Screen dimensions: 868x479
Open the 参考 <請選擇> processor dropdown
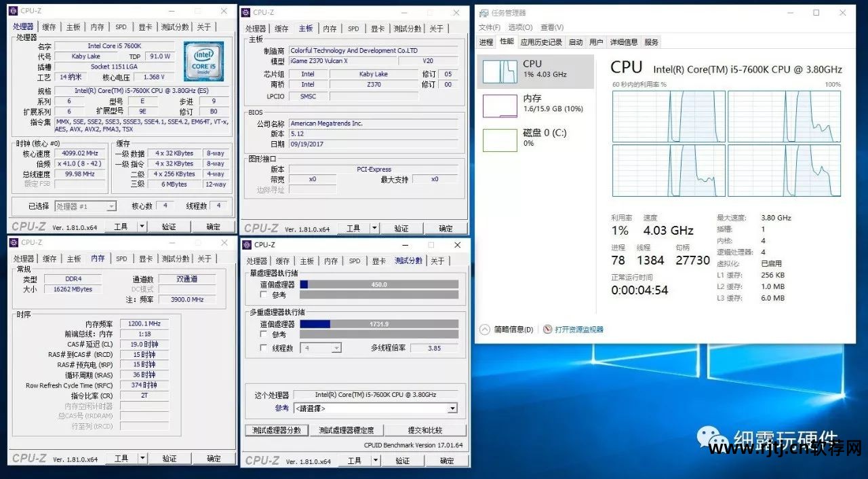pyautogui.click(x=452, y=408)
